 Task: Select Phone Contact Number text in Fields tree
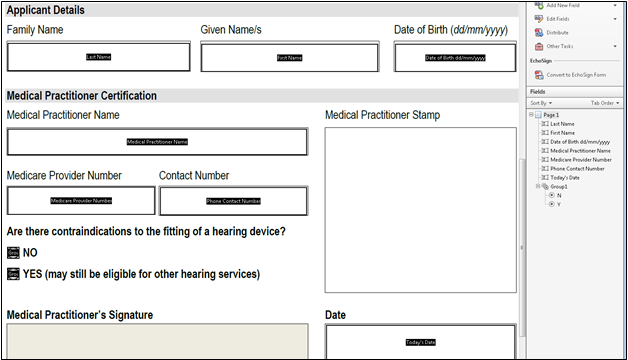click(x=577, y=169)
